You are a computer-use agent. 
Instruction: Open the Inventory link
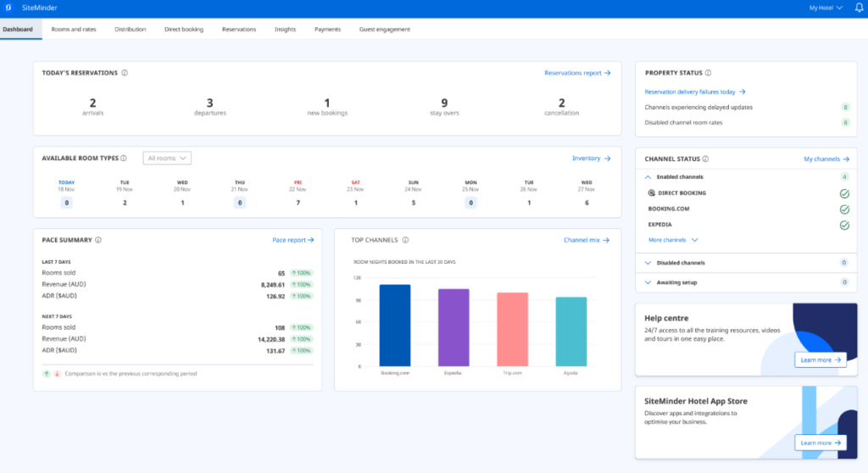(x=591, y=158)
